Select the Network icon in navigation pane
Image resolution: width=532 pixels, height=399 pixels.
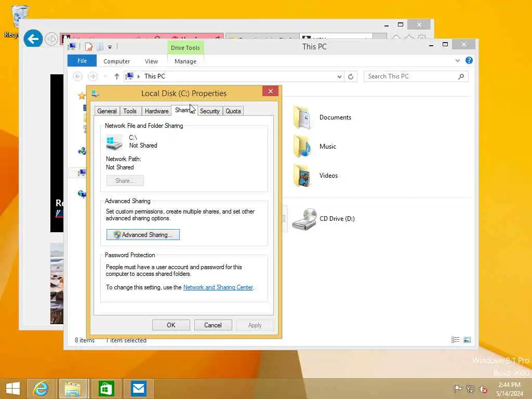[82, 194]
